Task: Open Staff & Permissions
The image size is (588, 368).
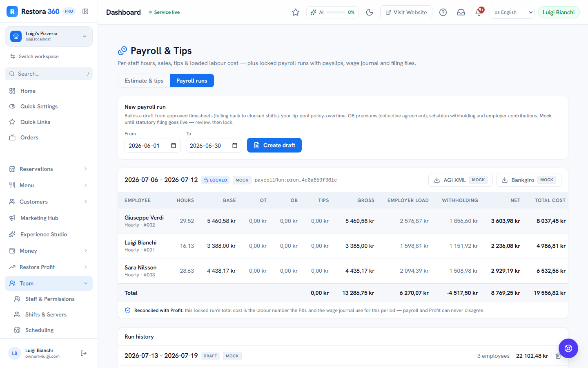Action: tap(51, 299)
